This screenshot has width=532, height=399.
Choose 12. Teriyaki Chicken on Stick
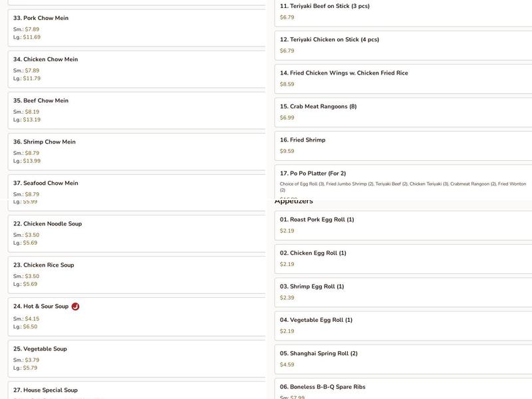coord(403,46)
